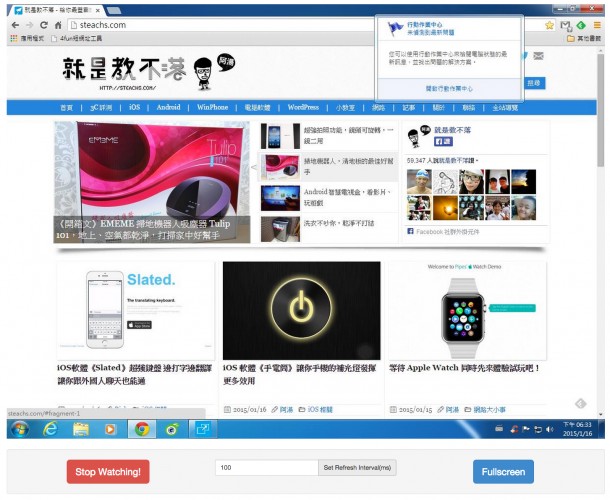Click the blue remote window taskbar icon
Screen dimensions: 610x500
point(203,429)
